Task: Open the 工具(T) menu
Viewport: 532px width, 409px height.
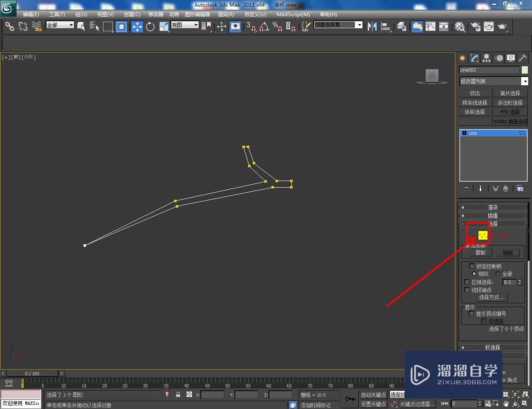Action: [x=57, y=15]
